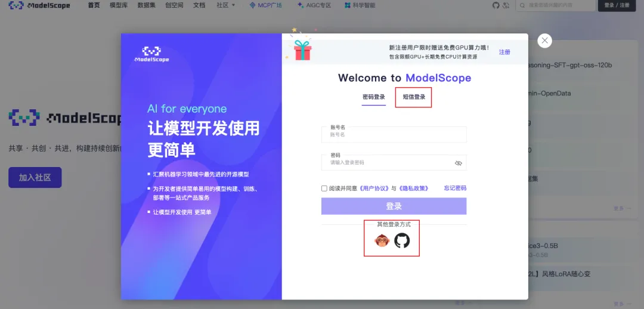Open MCP广场 in the top navigation
The height and width of the screenshot is (309, 644).
tap(265, 5)
